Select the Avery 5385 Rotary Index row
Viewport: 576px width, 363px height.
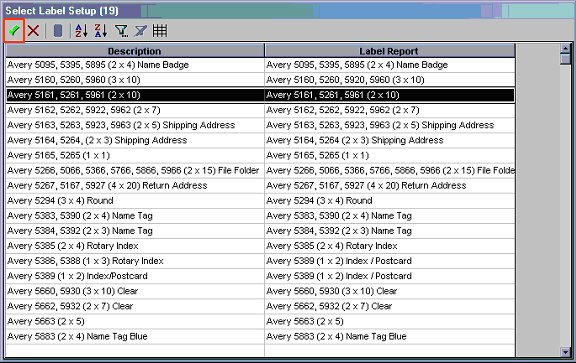point(260,246)
